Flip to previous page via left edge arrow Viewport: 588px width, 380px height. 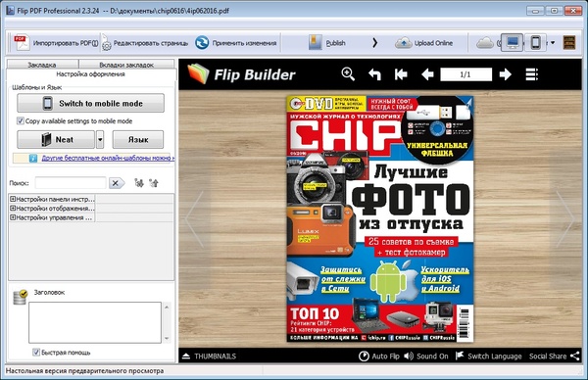coord(195,218)
